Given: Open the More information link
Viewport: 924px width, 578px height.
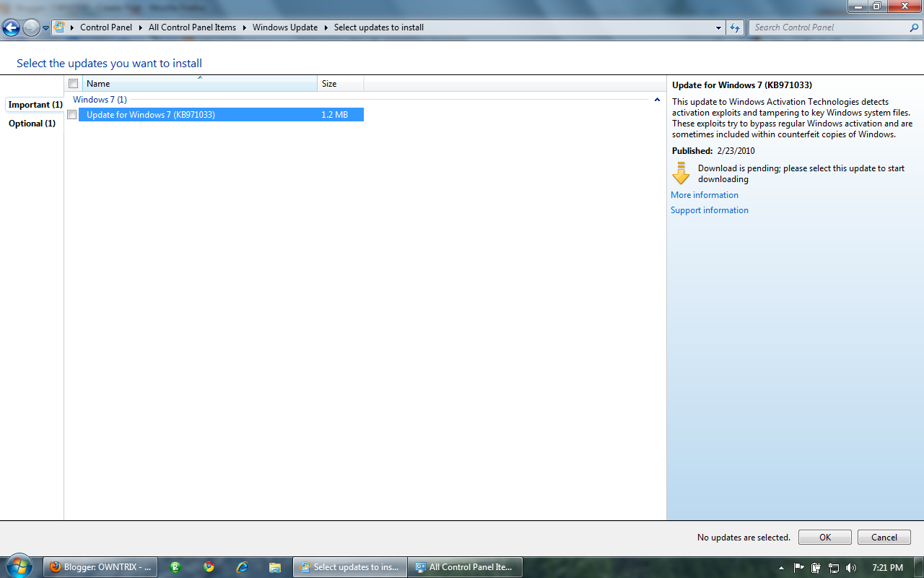Looking at the screenshot, I should pyautogui.click(x=704, y=194).
